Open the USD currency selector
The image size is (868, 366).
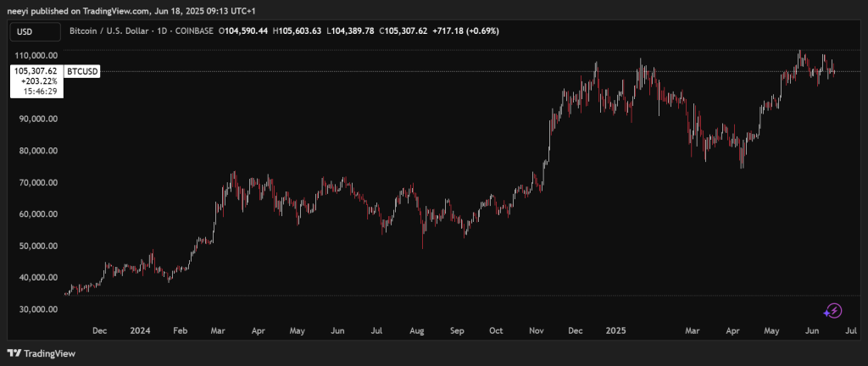[x=35, y=31]
